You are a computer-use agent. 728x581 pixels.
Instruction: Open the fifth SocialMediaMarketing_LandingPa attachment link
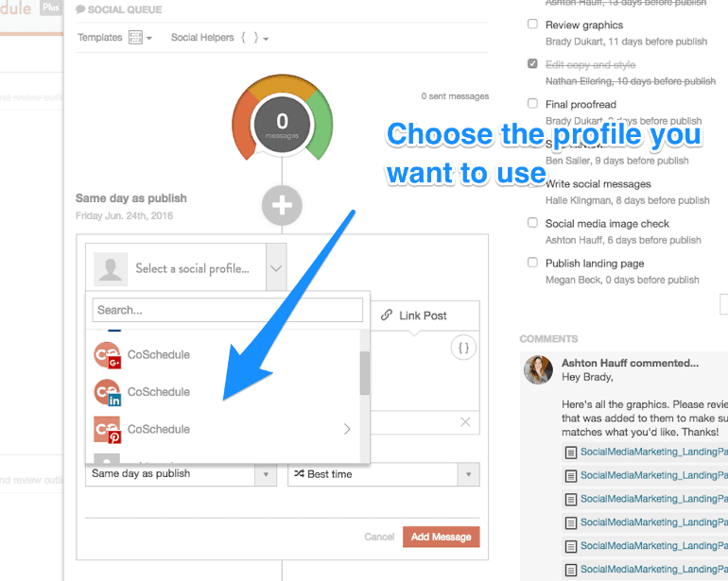(x=653, y=546)
